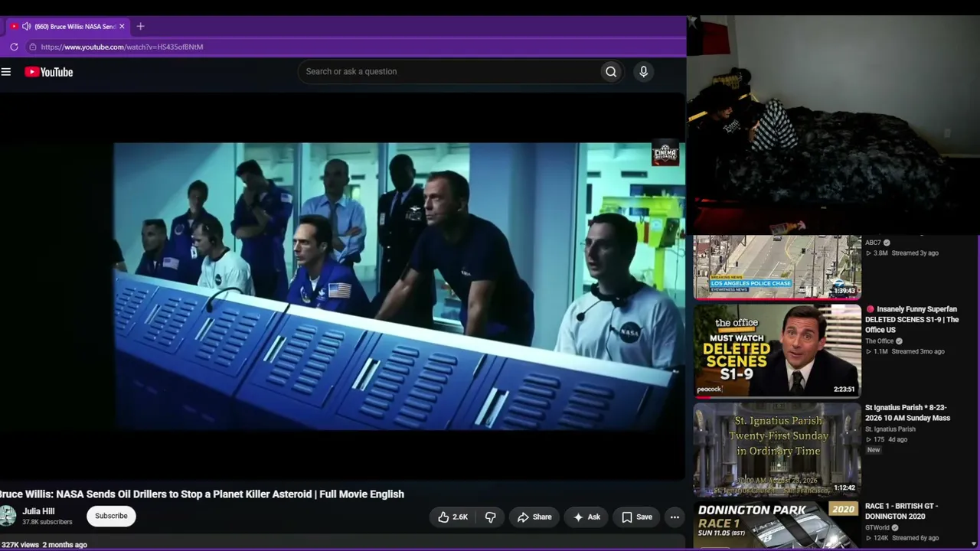Click the 327K views count text
The image size is (980, 551).
[19, 545]
